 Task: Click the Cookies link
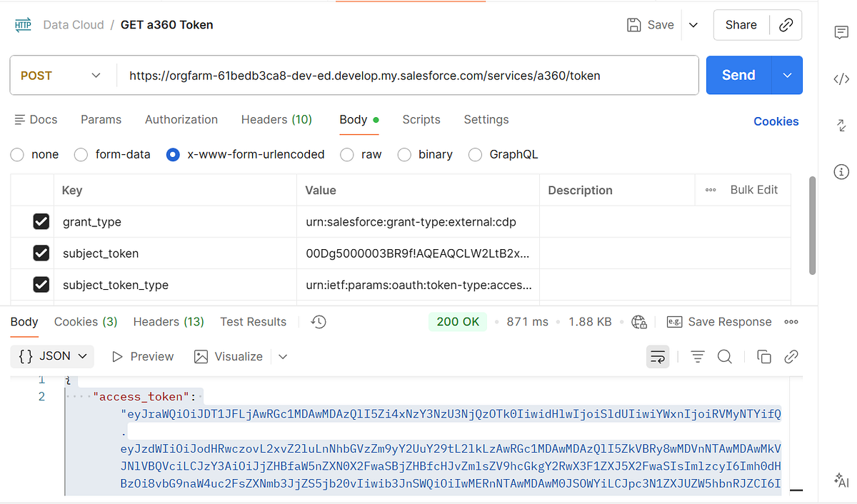pyautogui.click(x=776, y=121)
